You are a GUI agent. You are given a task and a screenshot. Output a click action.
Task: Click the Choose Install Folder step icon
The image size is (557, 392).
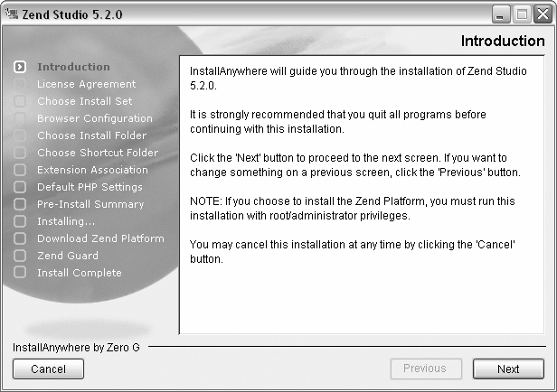coord(20,135)
